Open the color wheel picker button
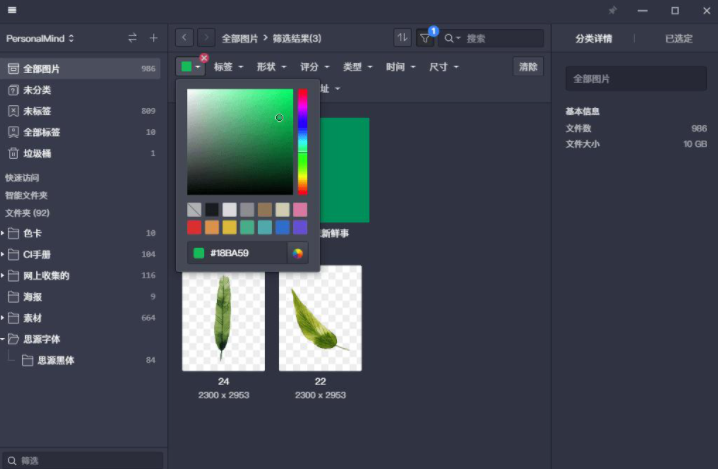This screenshot has width=718, height=469. tap(298, 253)
